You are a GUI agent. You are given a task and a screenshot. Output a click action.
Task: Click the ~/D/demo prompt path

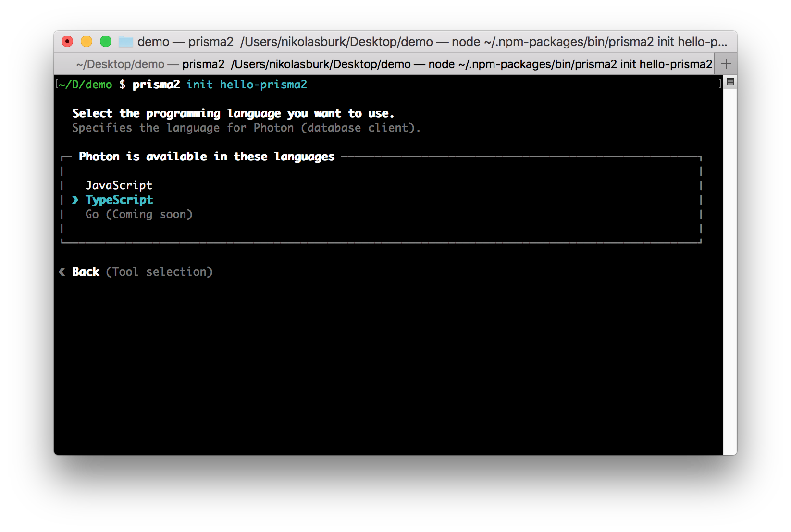[x=85, y=85]
